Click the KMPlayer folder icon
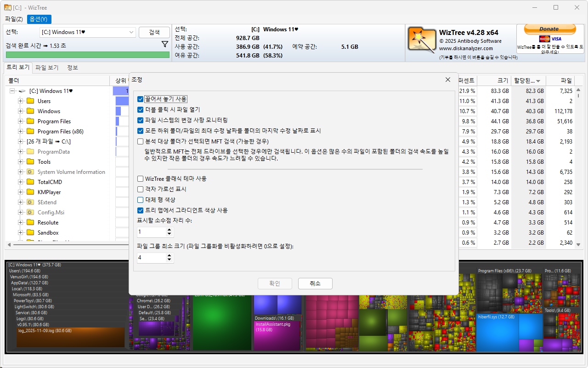Viewport: 588px width, 368px height. tap(31, 192)
